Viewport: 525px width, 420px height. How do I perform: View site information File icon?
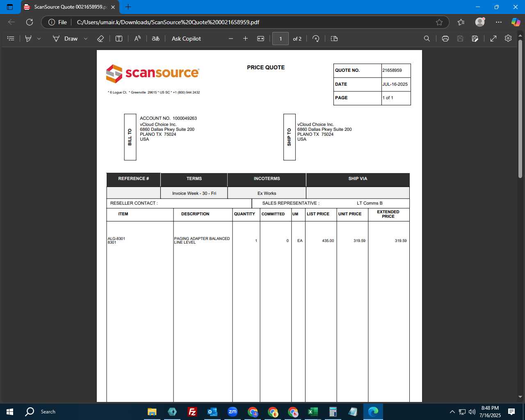tap(58, 22)
